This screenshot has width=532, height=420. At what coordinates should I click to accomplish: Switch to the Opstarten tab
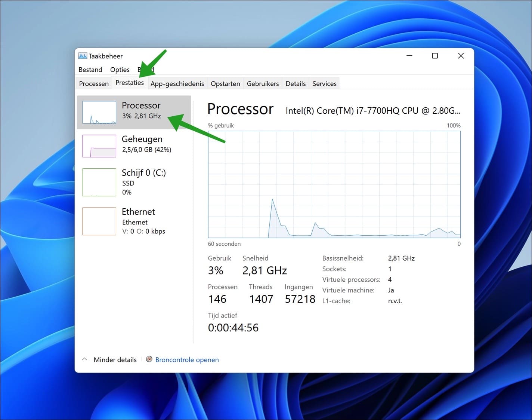point(225,83)
